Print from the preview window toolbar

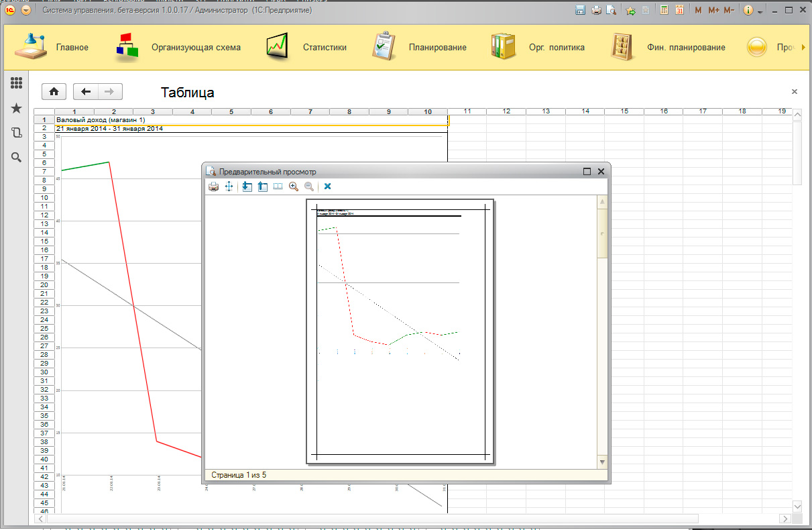[214, 187]
